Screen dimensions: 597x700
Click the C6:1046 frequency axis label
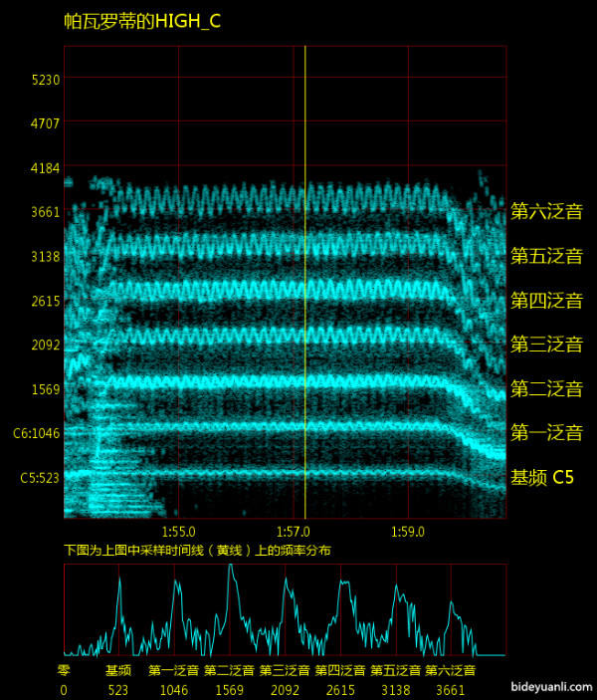point(37,433)
